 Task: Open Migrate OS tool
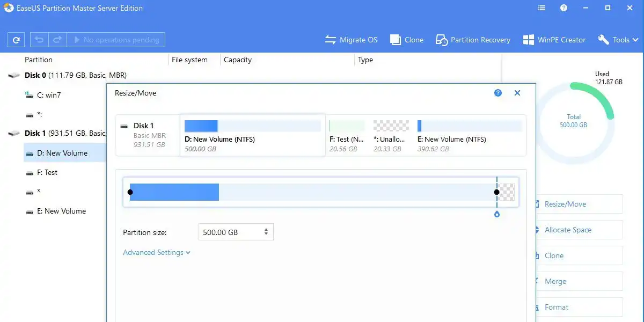pos(352,40)
